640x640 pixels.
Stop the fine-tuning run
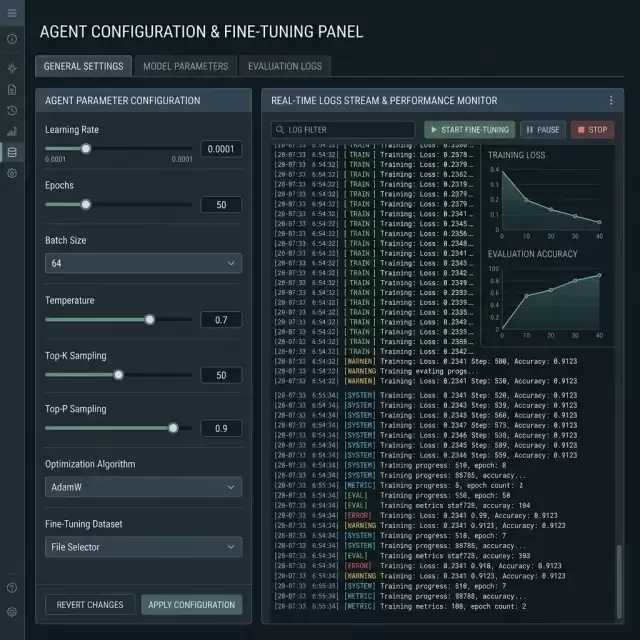point(592,130)
